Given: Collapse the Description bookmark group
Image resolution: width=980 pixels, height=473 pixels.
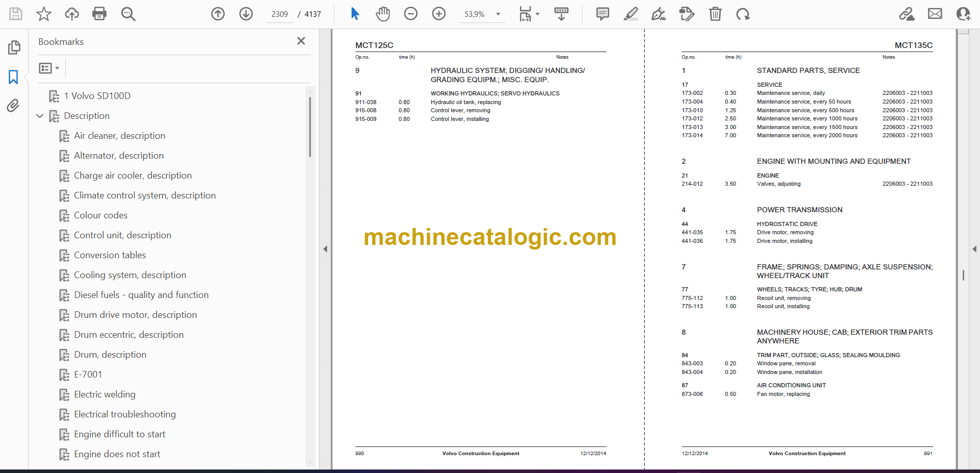Looking at the screenshot, I should click(40, 116).
